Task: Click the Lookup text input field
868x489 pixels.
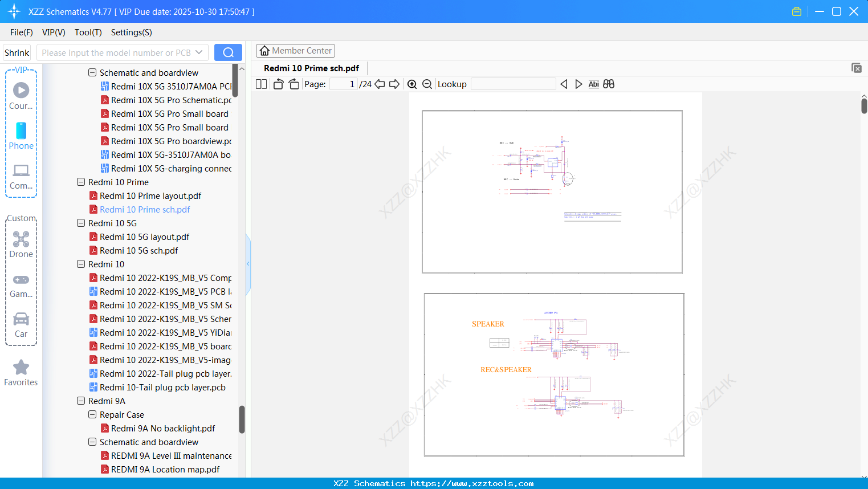Action: [513, 84]
